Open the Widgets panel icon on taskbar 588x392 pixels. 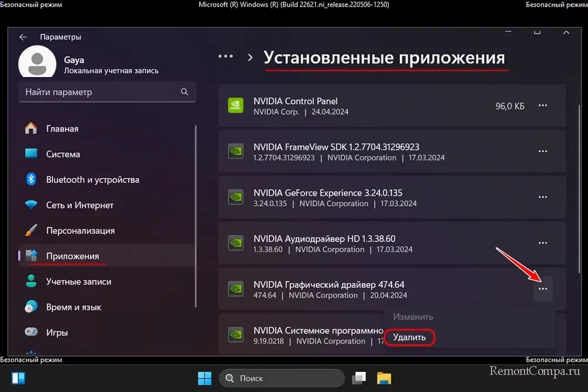pyautogui.click(x=18, y=378)
